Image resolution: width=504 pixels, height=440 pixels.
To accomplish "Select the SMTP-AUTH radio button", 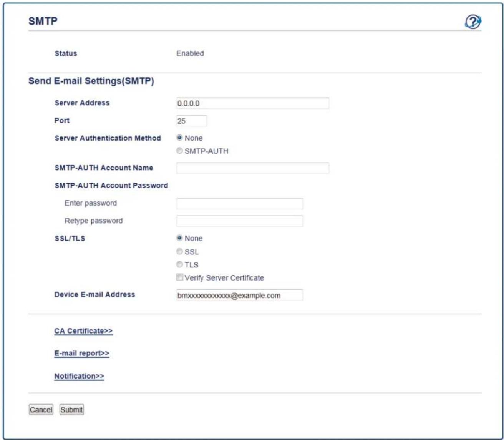I will tap(179, 151).
